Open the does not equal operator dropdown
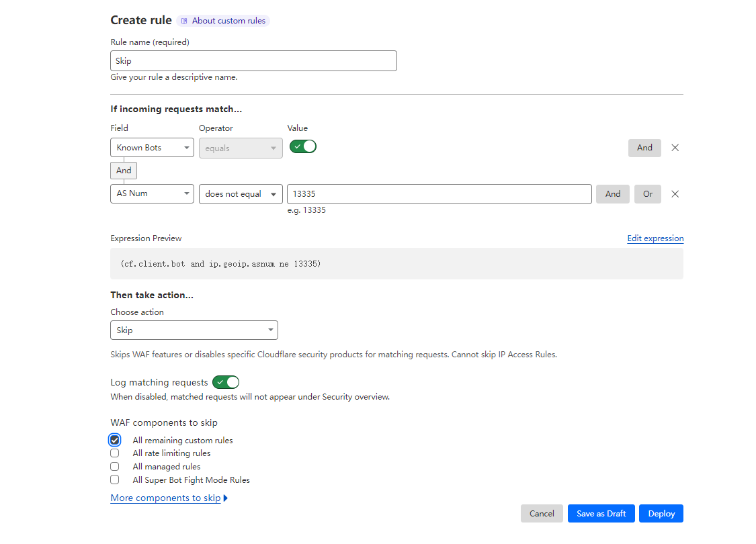Image resolution: width=756 pixels, height=544 pixels. [x=241, y=194]
